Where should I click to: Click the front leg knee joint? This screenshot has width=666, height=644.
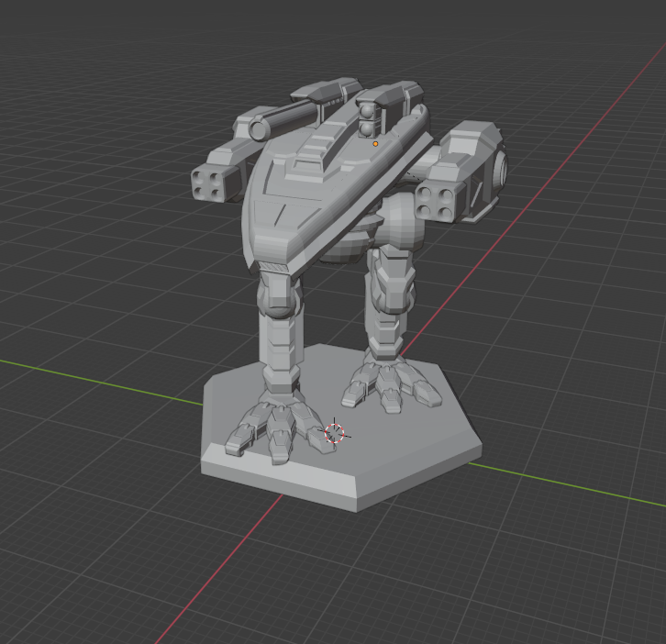click(281, 297)
